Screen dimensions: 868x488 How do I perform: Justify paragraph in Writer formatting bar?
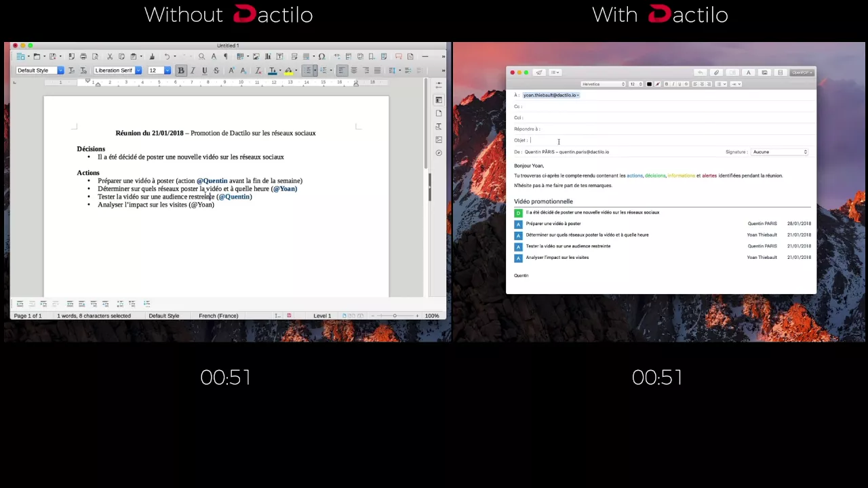(x=377, y=70)
